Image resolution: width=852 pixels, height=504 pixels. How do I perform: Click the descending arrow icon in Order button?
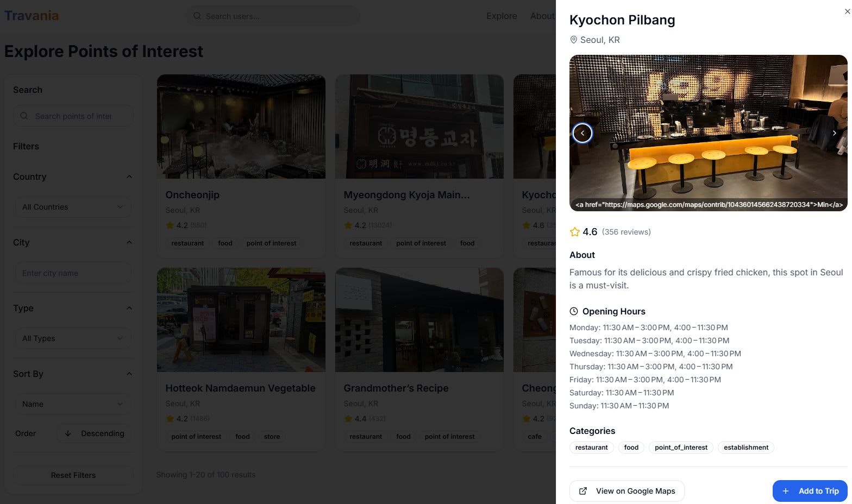pyautogui.click(x=68, y=433)
